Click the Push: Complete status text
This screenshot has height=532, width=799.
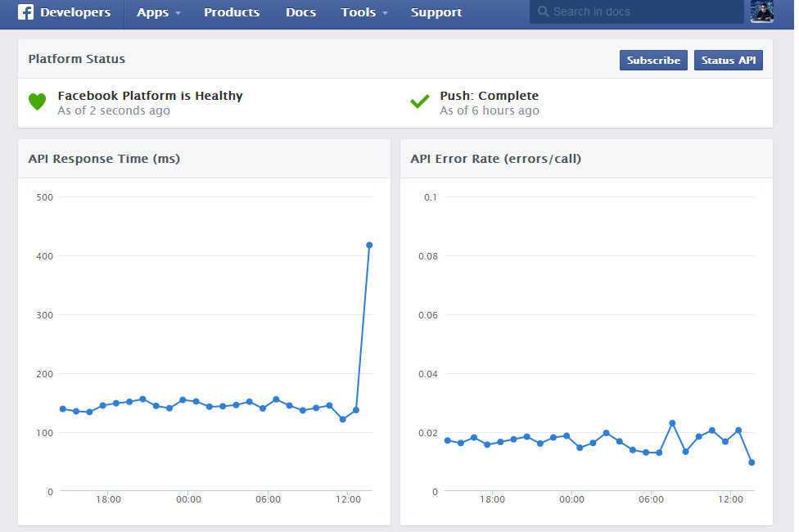click(x=490, y=96)
